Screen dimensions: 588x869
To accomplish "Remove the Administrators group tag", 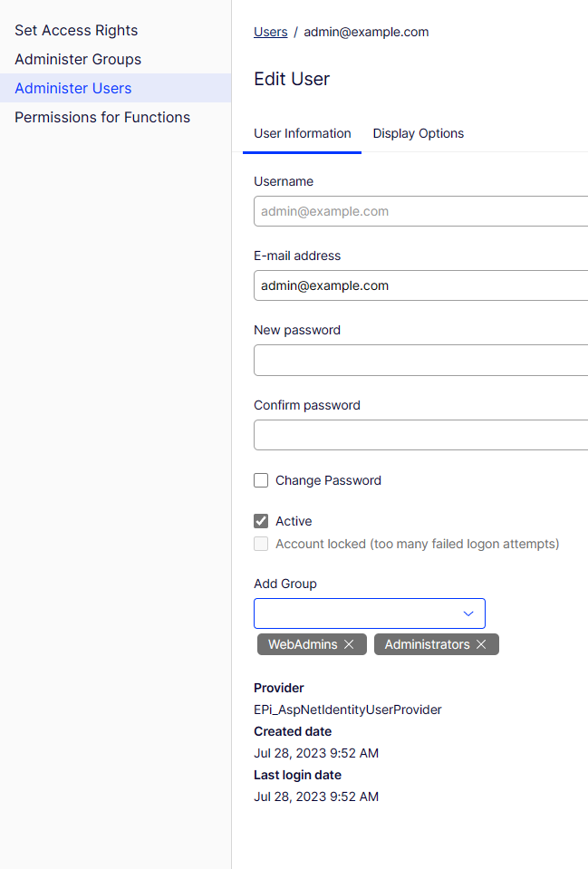I will (x=481, y=644).
